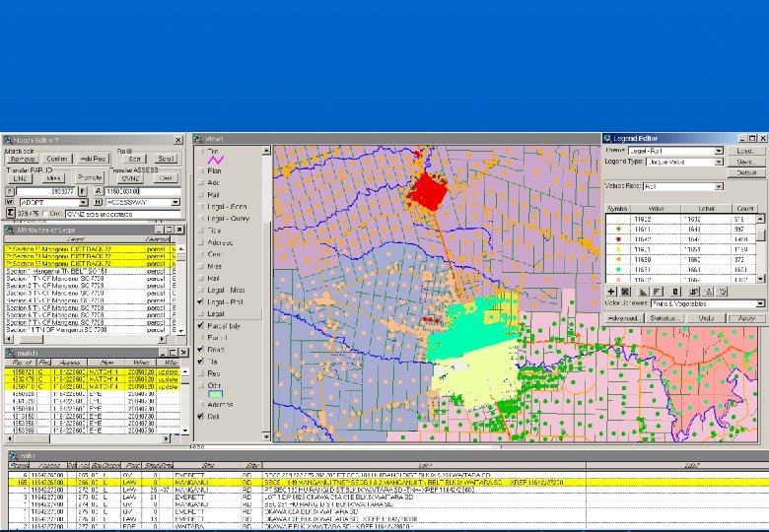Toggle the Plan theme checkbox

click(x=201, y=170)
